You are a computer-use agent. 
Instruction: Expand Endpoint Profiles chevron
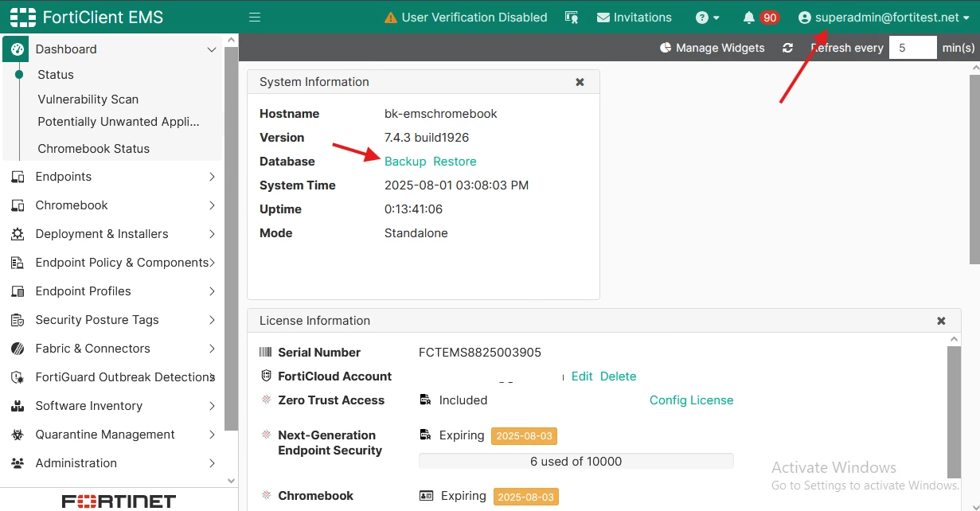pyautogui.click(x=212, y=291)
